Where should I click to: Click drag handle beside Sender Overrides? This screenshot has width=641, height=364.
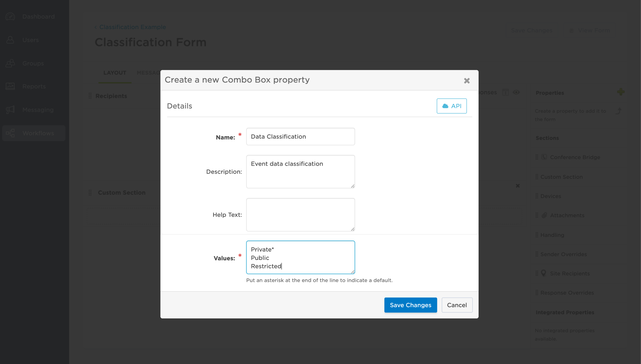pyautogui.click(x=537, y=254)
